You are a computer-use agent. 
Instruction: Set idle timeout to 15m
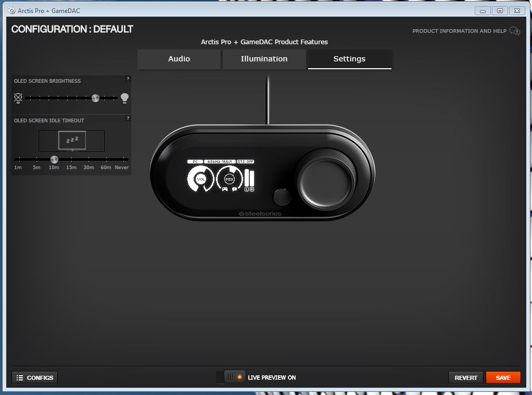click(71, 167)
